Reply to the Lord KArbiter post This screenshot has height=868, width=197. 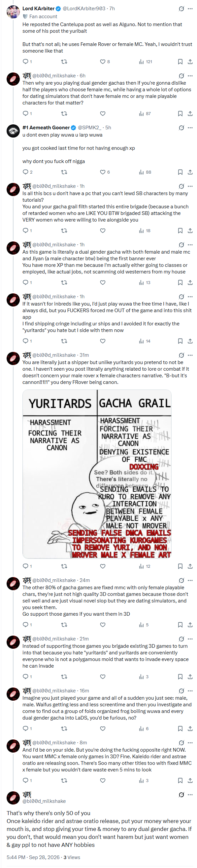[25, 62]
